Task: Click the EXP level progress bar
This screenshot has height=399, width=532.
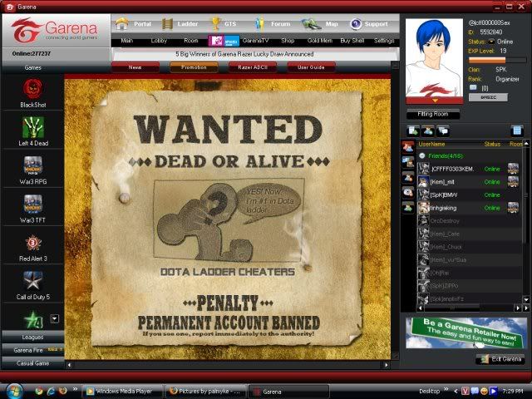Action: (497, 61)
